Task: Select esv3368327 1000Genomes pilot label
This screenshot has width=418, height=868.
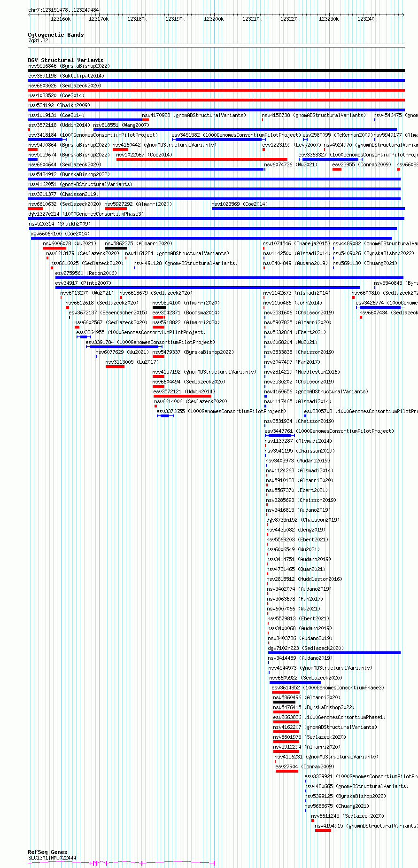Action: (x=358, y=155)
